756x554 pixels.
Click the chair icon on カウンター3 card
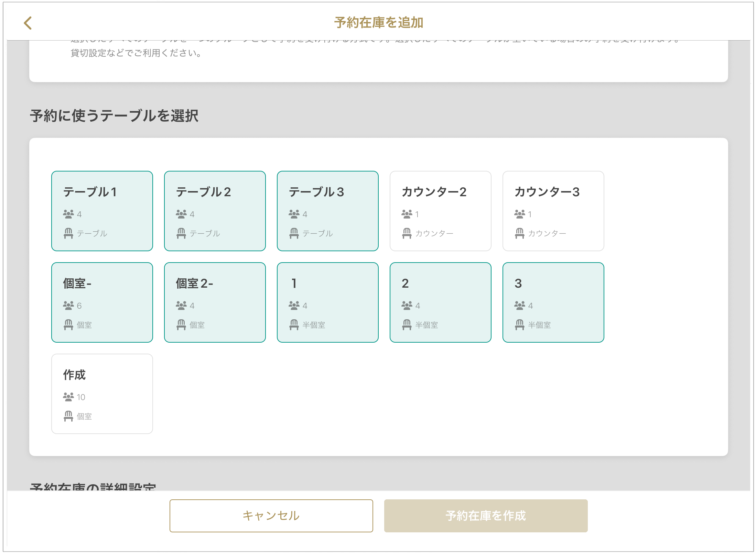coord(519,233)
